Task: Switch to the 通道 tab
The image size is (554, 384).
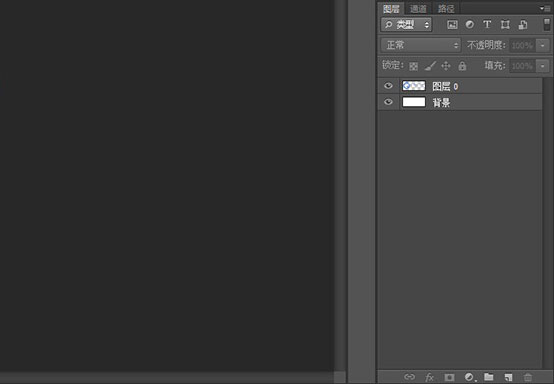Action: pyautogui.click(x=418, y=8)
